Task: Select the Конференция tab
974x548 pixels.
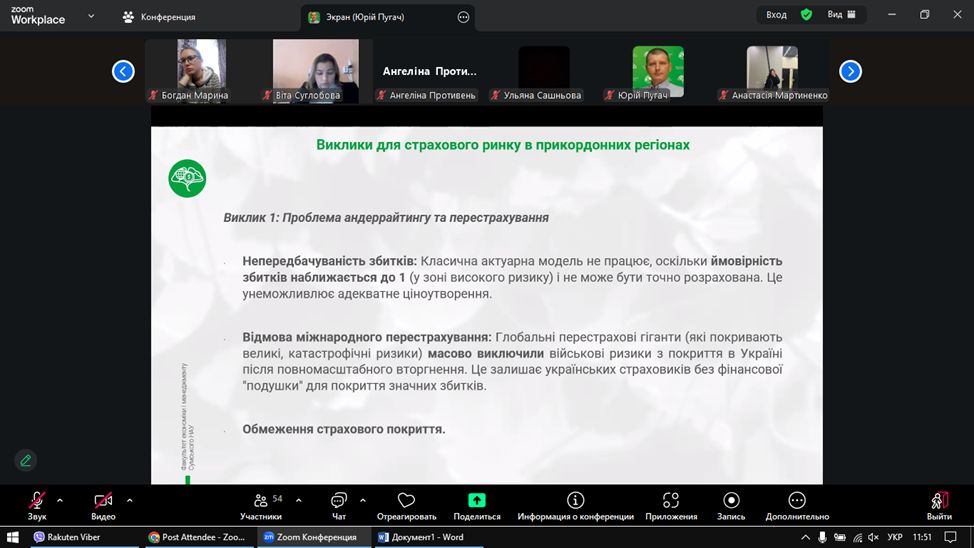Action: pyautogui.click(x=160, y=17)
